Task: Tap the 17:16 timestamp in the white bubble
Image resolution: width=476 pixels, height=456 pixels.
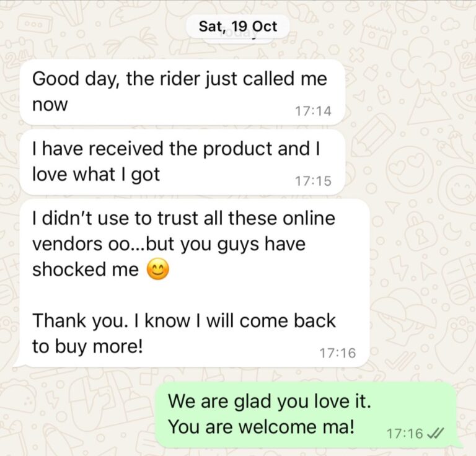Action: (338, 353)
